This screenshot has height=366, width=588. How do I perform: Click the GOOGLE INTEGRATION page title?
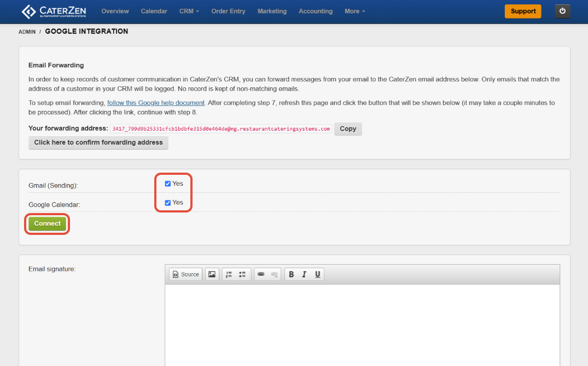[86, 32]
